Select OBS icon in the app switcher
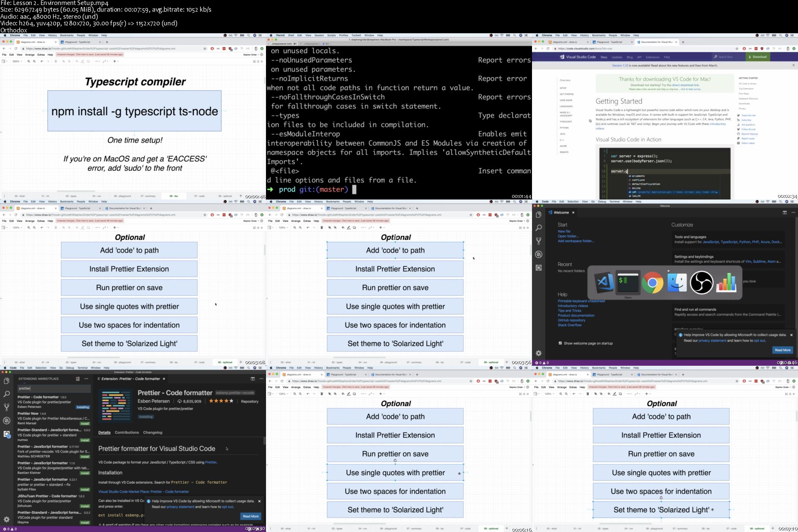The image size is (798, 532). (702, 283)
